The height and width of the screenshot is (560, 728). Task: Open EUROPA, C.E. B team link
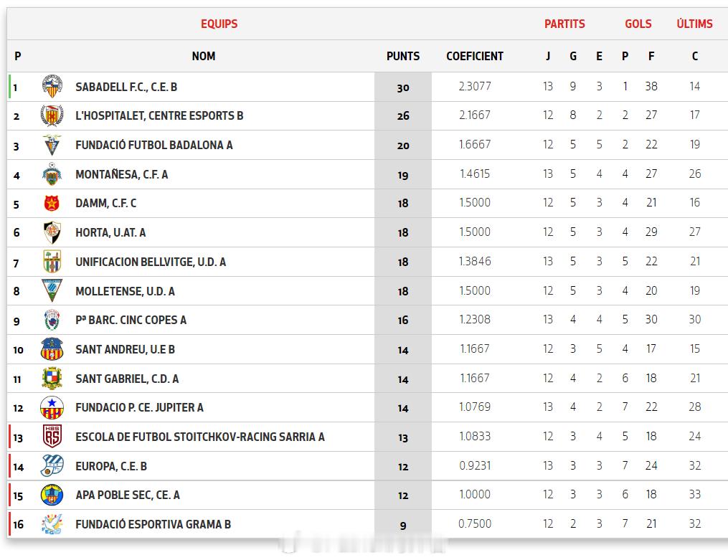[111, 466]
